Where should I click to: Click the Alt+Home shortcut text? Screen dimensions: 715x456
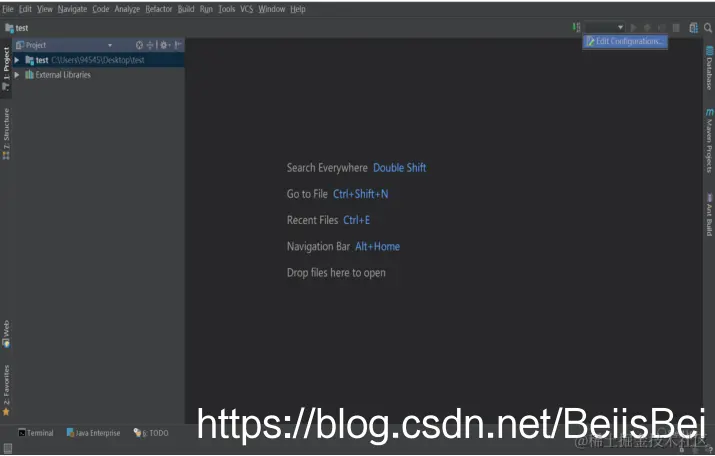pyautogui.click(x=378, y=247)
